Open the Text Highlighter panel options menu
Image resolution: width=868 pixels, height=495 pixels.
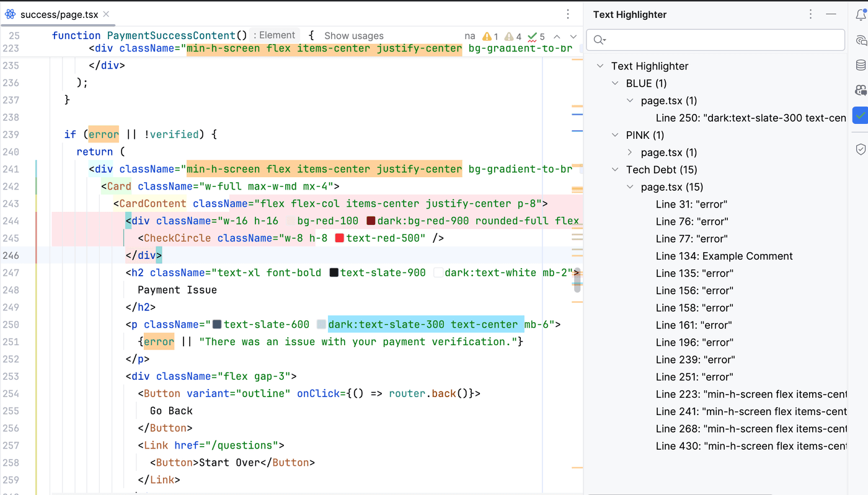click(x=810, y=14)
